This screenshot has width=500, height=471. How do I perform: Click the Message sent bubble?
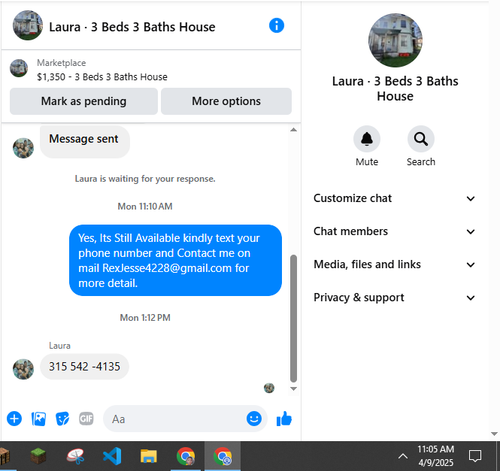coord(85,141)
